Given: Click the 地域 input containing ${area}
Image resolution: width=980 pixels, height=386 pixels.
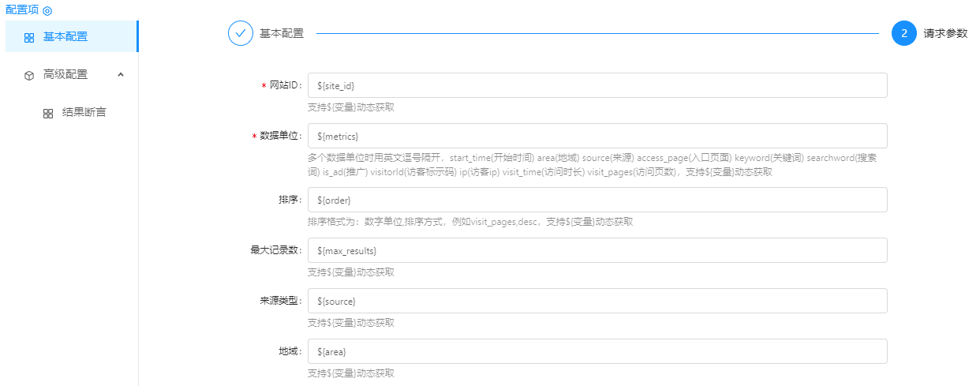Looking at the screenshot, I should point(597,351).
